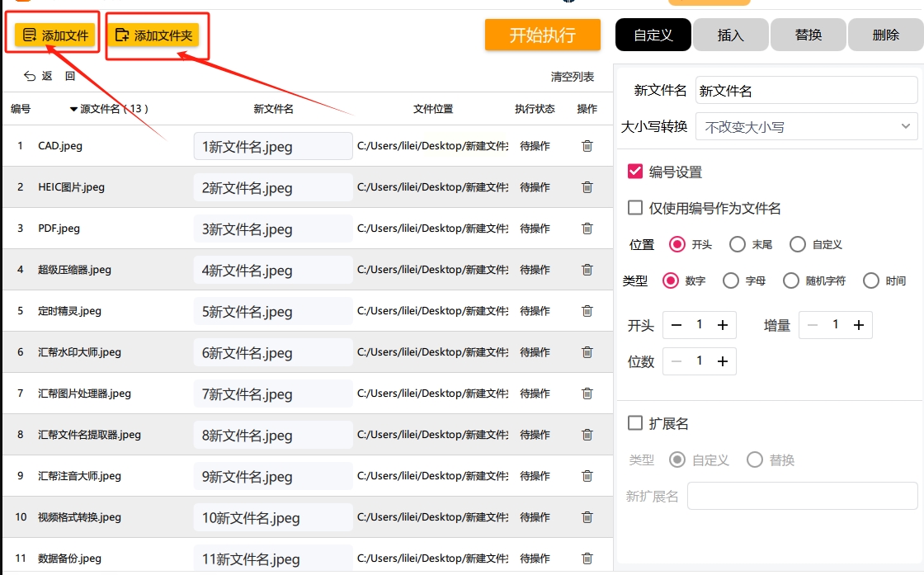Decrease the 开头 start number
This screenshot has width=924, height=575.
[x=676, y=325]
